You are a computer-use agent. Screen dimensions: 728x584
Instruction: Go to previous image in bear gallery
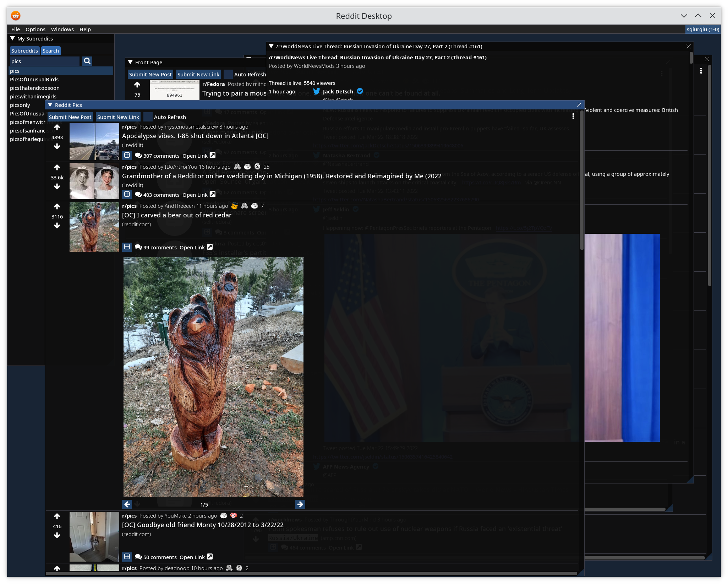click(x=127, y=504)
